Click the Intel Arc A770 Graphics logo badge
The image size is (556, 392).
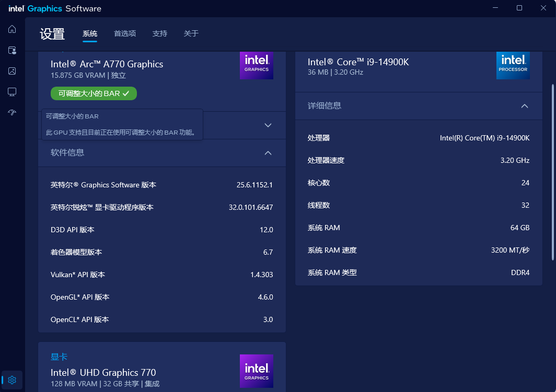[x=256, y=65]
